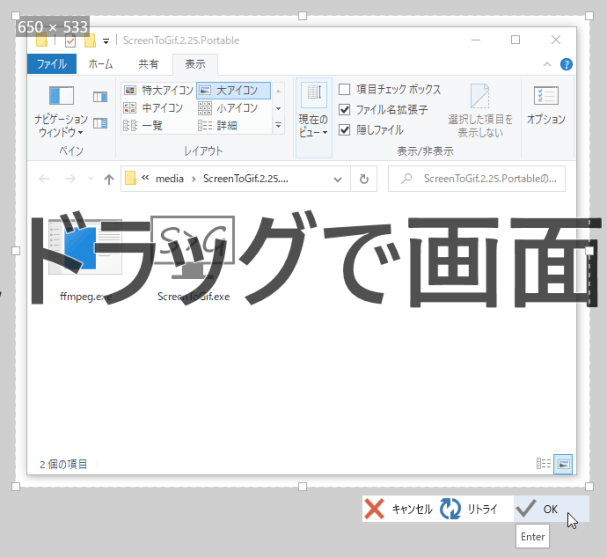The height and width of the screenshot is (558, 607).
Task: Click ScreenToGif.2.25 breadcrumb segment
Action: (x=245, y=179)
